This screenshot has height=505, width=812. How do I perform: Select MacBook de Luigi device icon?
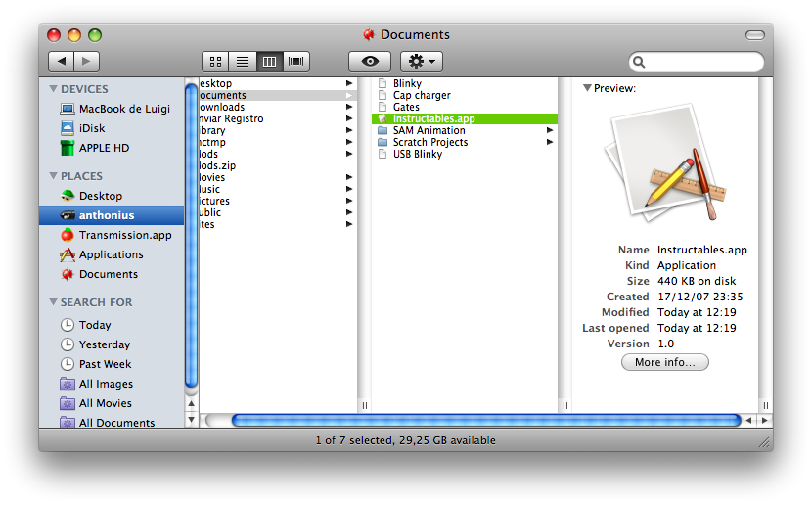tap(68, 109)
